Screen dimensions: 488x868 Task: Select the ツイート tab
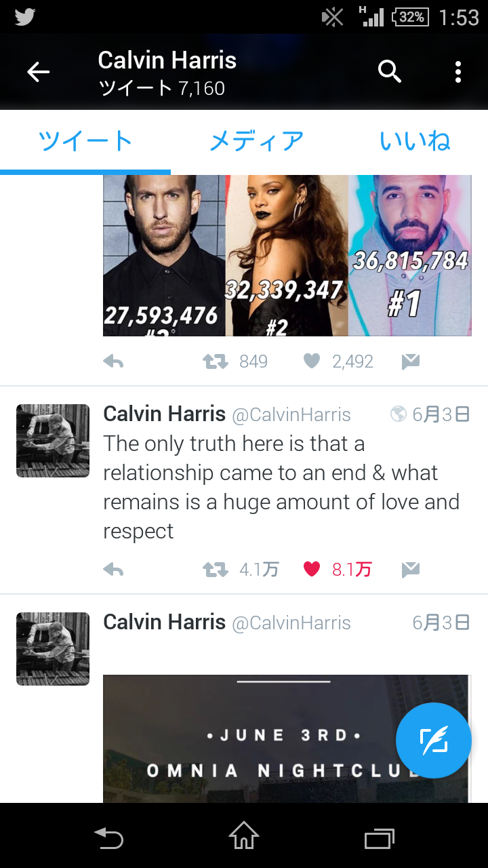[x=85, y=141]
